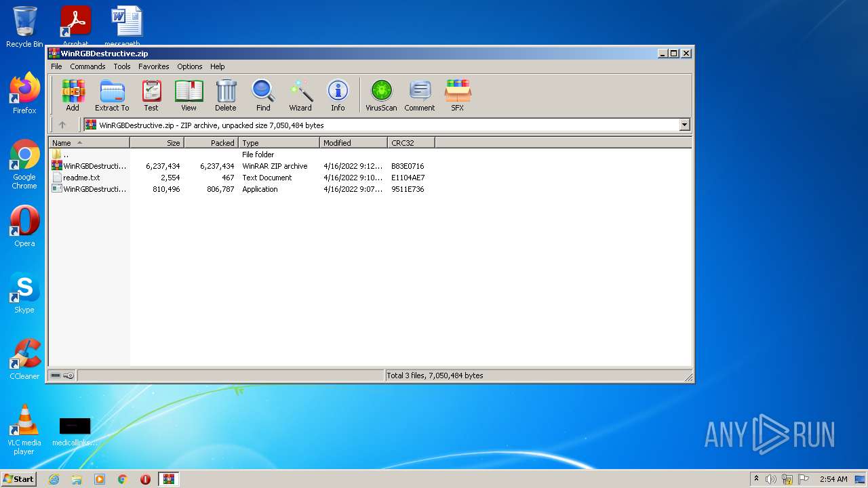Open the Help menu
Screen dimensions: 868x488
coord(217,66)
